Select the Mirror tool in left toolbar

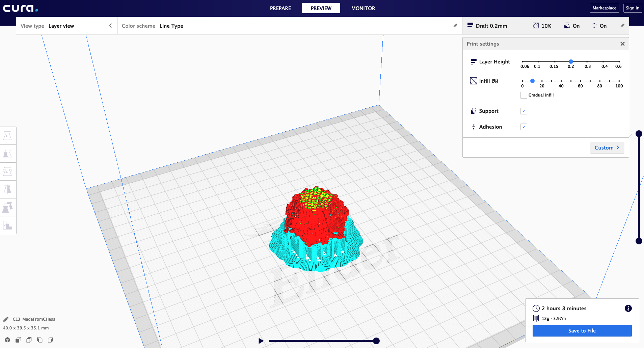pyautogui.click(x=7, y=189)
